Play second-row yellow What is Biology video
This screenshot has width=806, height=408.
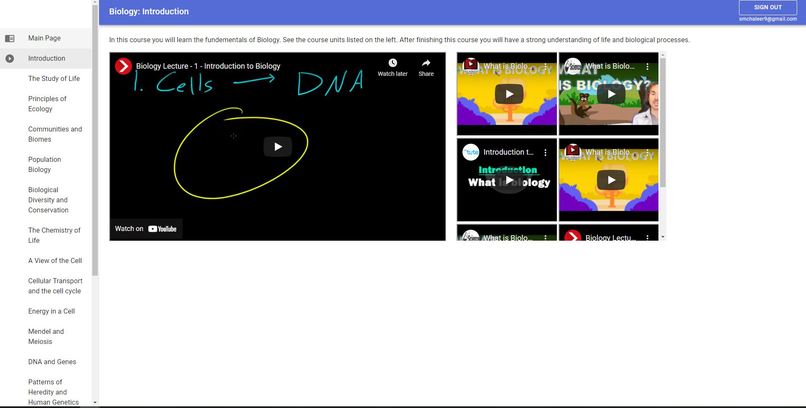[611, 180]
